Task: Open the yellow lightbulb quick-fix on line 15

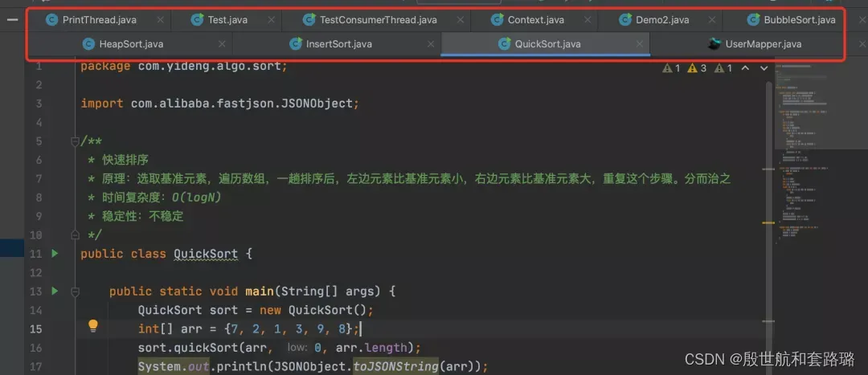Action: click(x=93, y=326)
